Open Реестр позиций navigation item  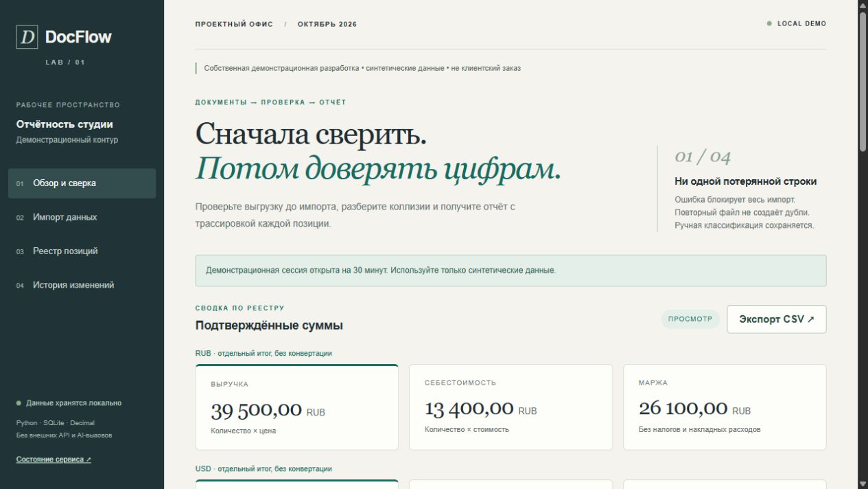click(x=82, y=251)
